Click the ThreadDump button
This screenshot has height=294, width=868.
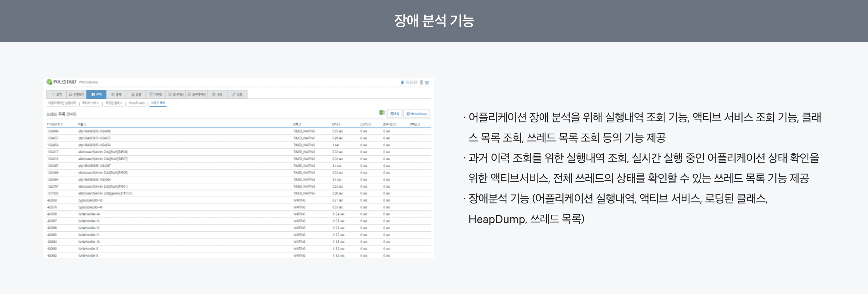coord(417,114)
